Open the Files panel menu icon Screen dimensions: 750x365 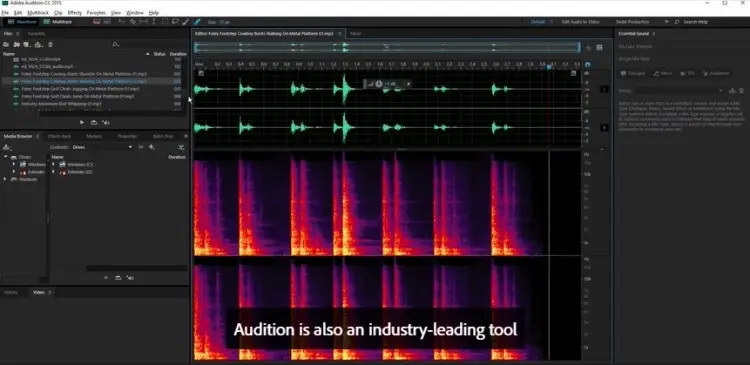(18, 34)
